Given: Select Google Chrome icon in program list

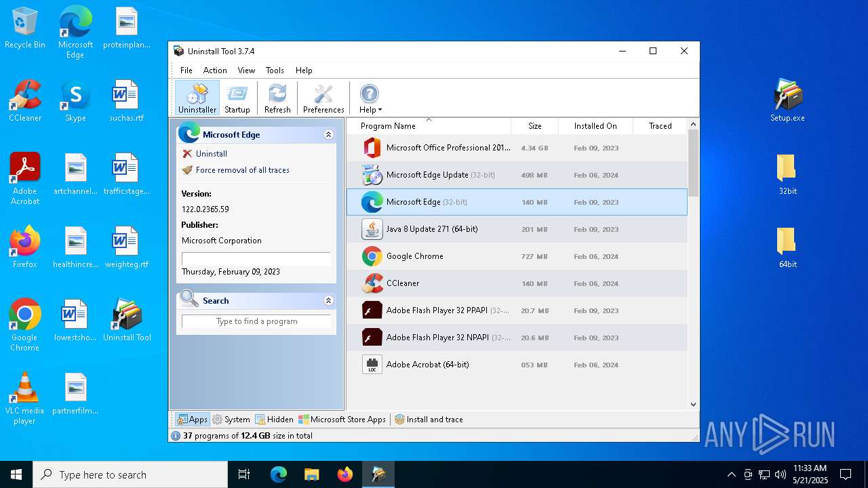Looking at the screenshot, I should point(372,256).
